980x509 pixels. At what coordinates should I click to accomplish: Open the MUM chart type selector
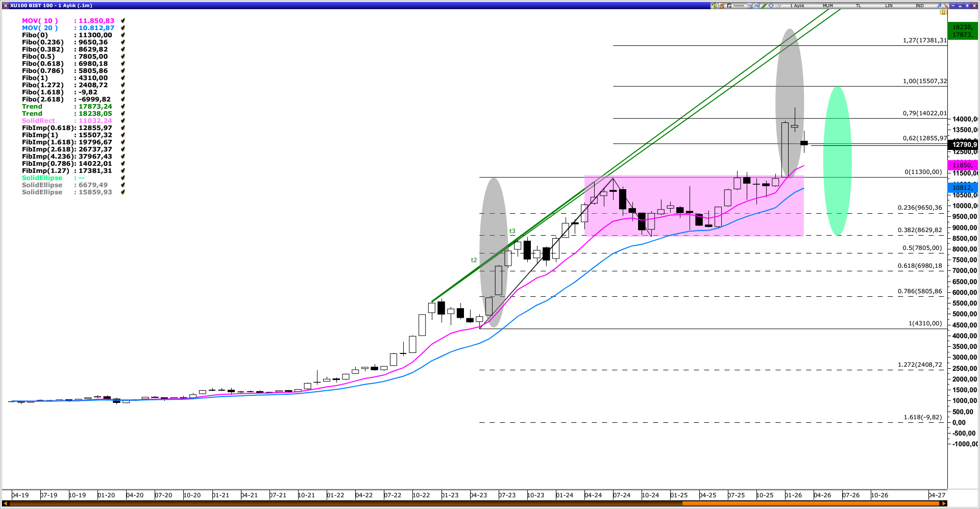827,6
